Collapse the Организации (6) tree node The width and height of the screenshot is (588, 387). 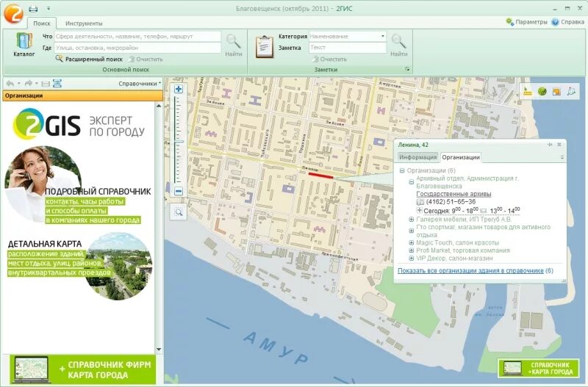(402, 170)
